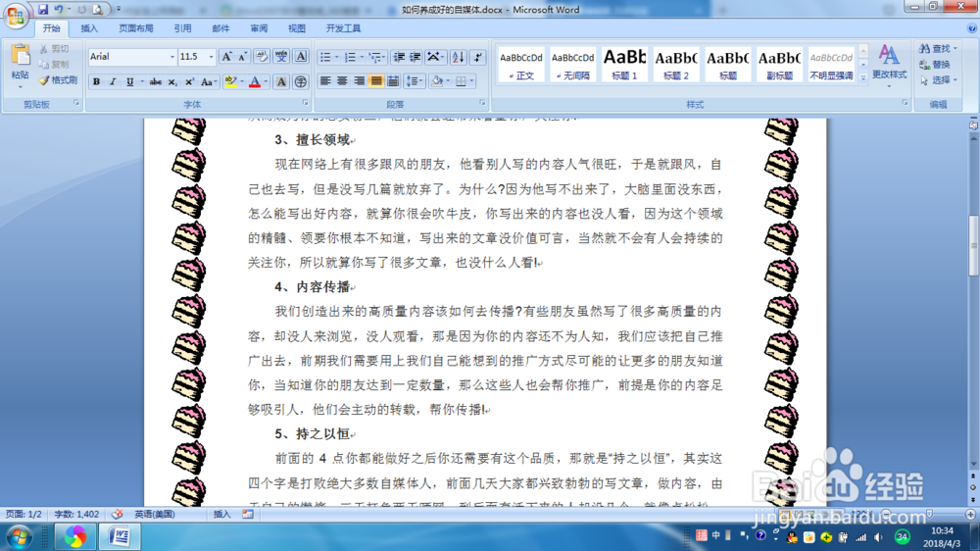Show paragraph marks icon
Screen dimensions: 980x551
click(477, 58)
